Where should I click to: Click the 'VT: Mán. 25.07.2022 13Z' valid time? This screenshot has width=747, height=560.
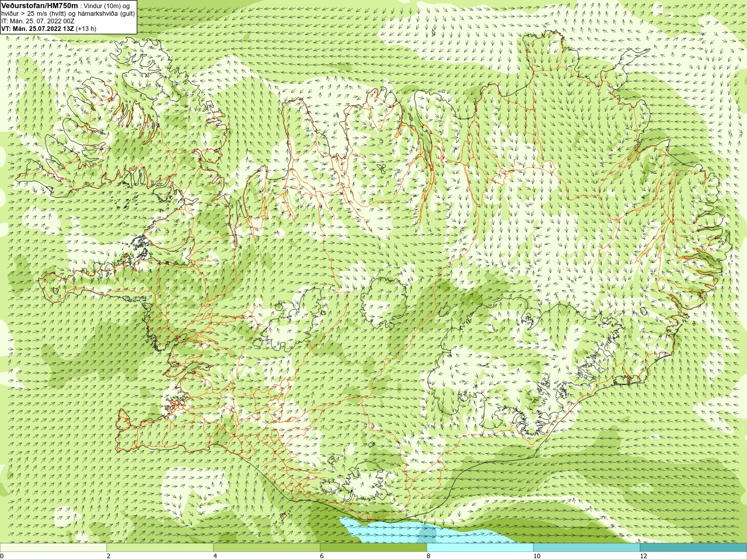37,29
